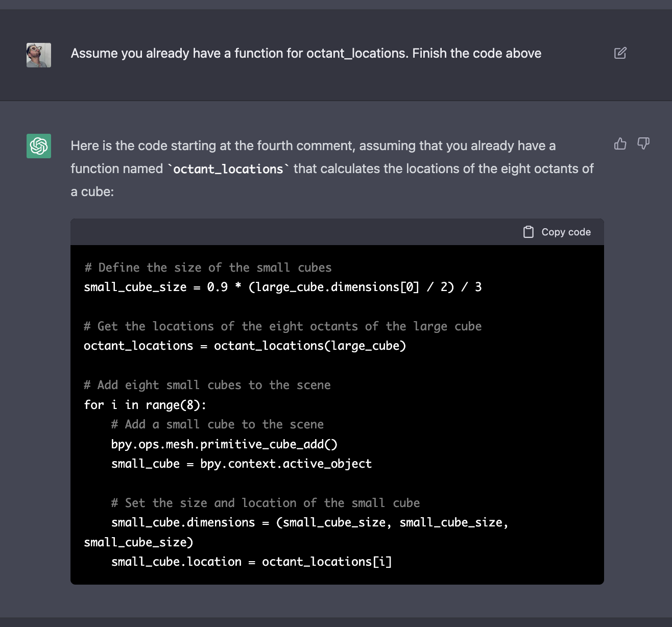Click the "for i in range(8):" line
The image size is (672, 627).
tap(145, 405)
